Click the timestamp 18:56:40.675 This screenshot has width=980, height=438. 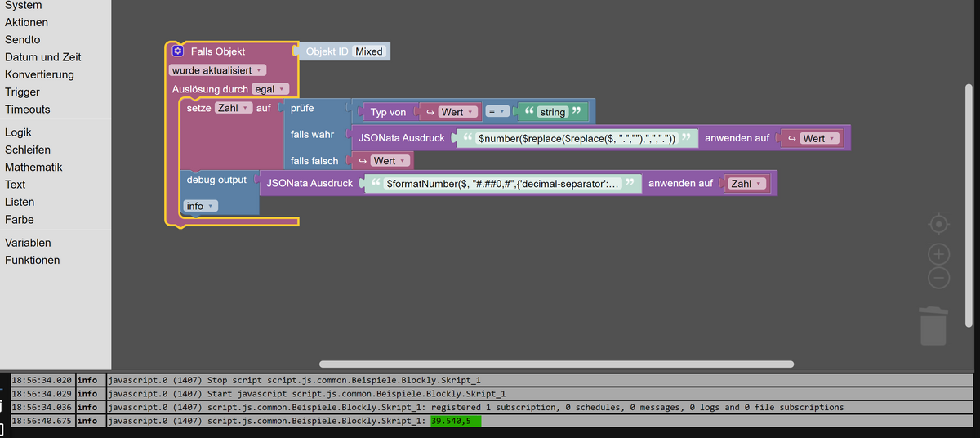coord(42,421)
